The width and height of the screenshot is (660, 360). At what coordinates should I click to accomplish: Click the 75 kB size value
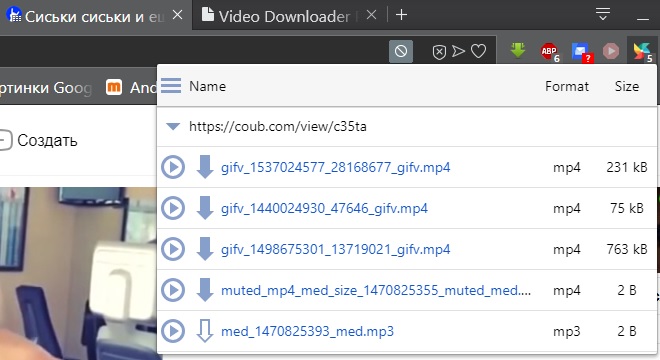tap(627, 208)
